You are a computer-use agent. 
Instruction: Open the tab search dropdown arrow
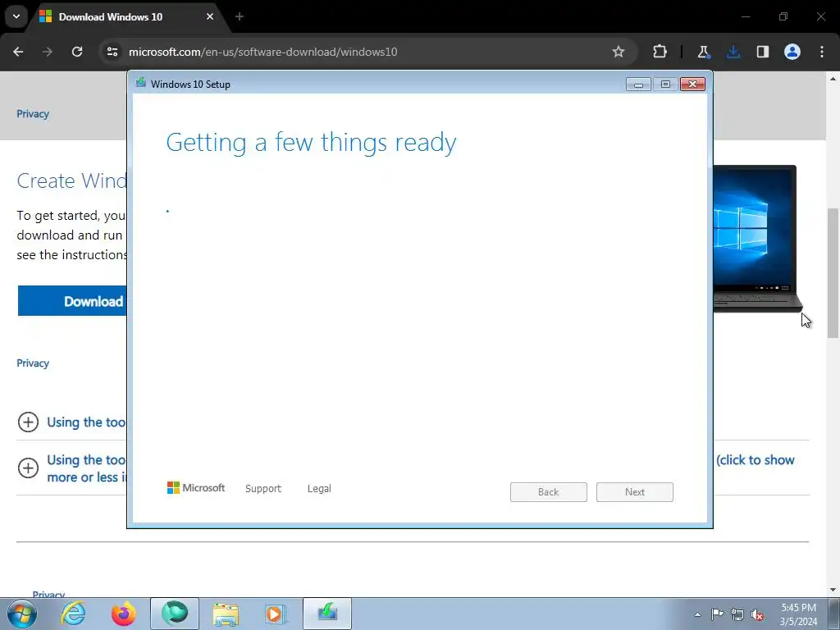(x=16, y=16)
